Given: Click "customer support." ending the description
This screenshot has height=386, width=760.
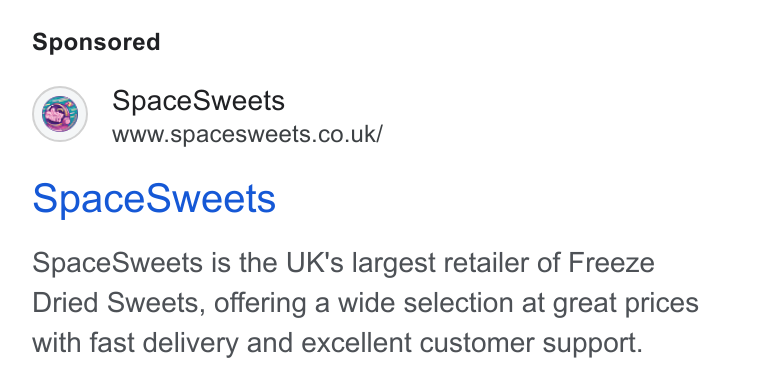Looking at the screenshot, I should (x=531, y=343).
